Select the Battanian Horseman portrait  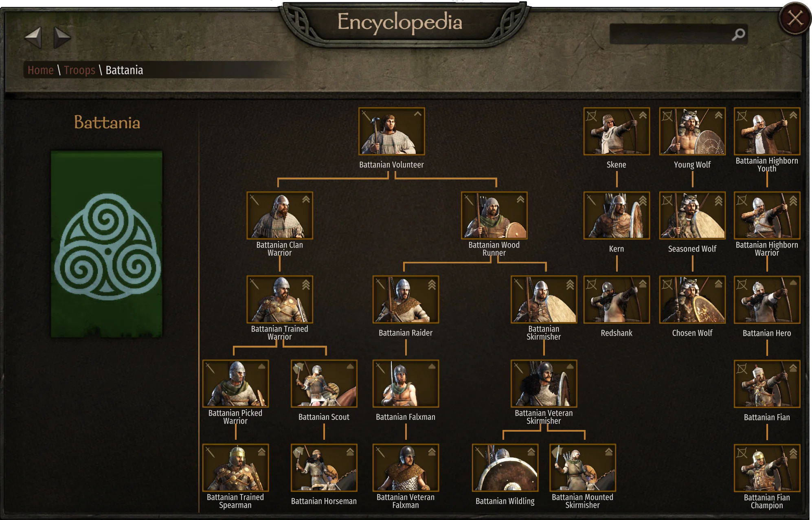coord(324,467)
